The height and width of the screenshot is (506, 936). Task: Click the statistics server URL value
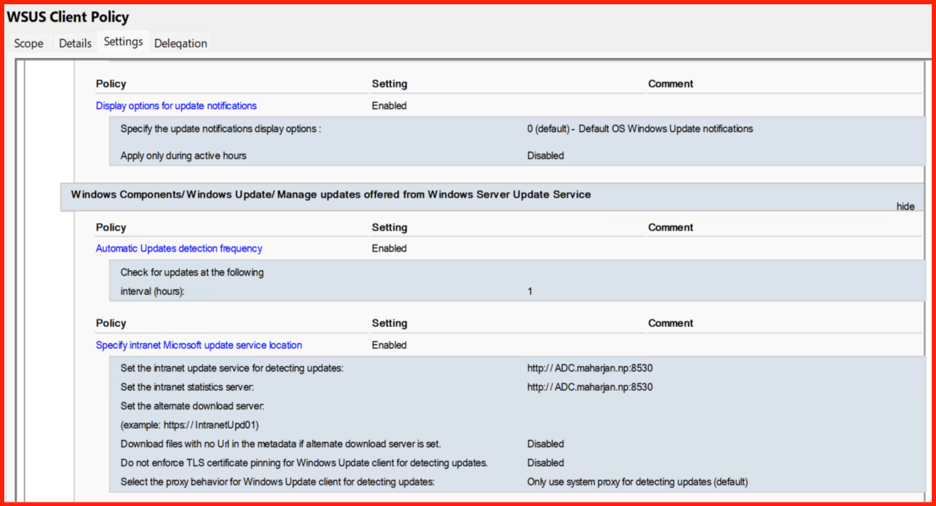pyautogui.click(x=590, y=387)
